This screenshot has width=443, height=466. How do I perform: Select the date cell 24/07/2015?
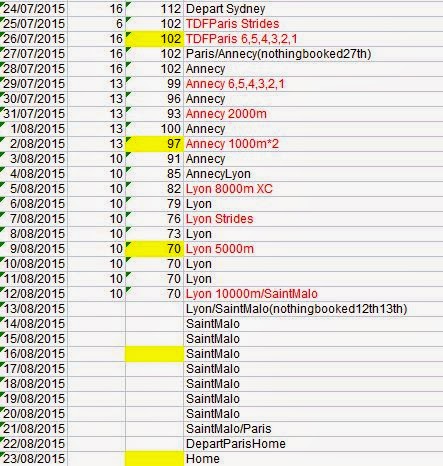(x=34, y=9)
